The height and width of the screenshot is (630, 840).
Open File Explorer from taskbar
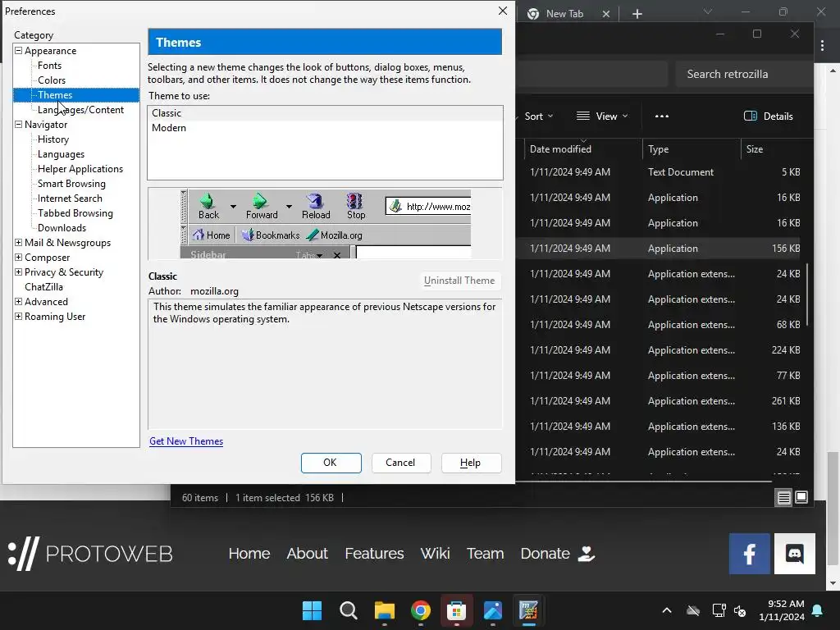pyautogui.click(x=384, y=610)
